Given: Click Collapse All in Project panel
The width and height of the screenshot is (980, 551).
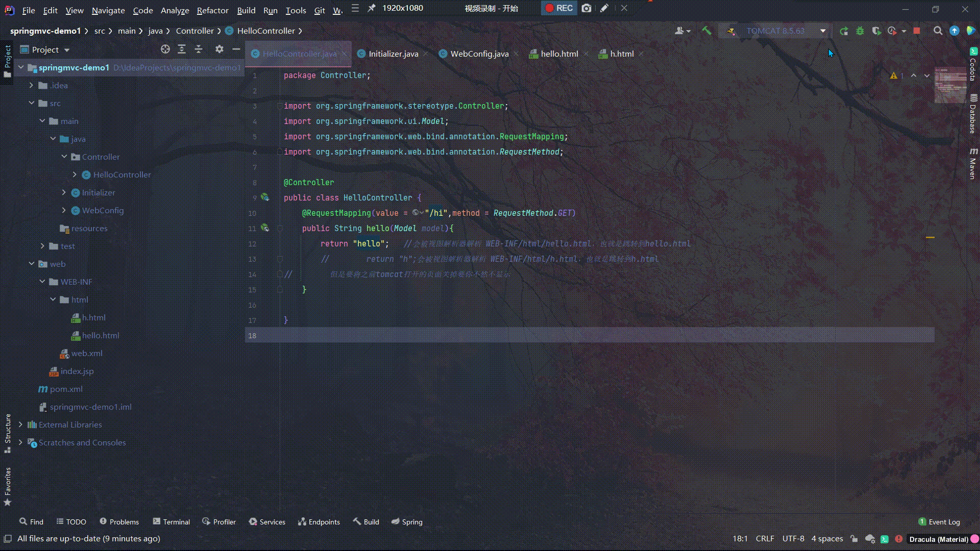Looking at the screenshot, I should coord(199,49).
